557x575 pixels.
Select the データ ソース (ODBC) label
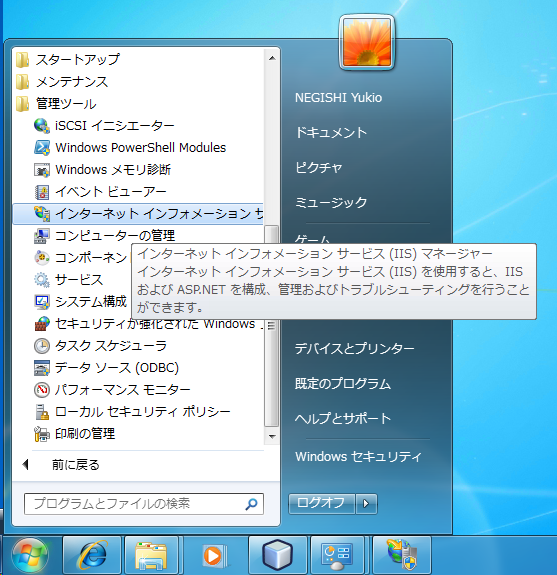coord(117,368)
